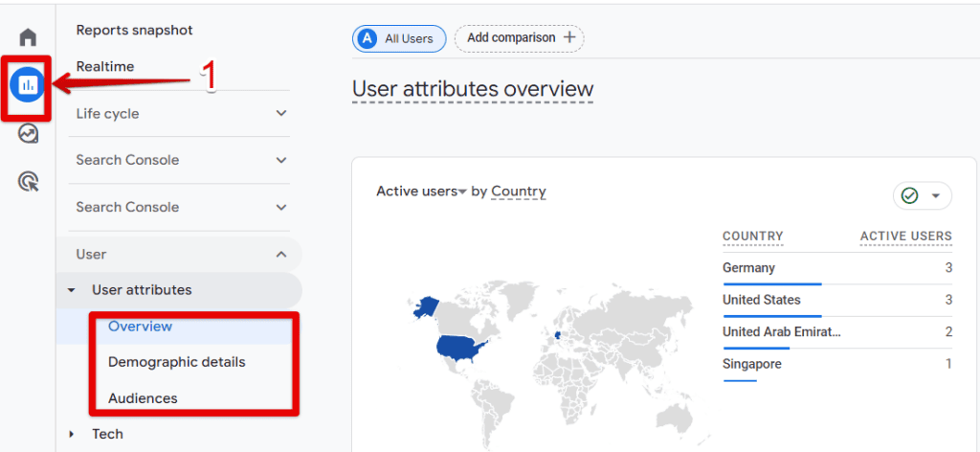Click the ACTIVE USERS column header

click(905, 237)
